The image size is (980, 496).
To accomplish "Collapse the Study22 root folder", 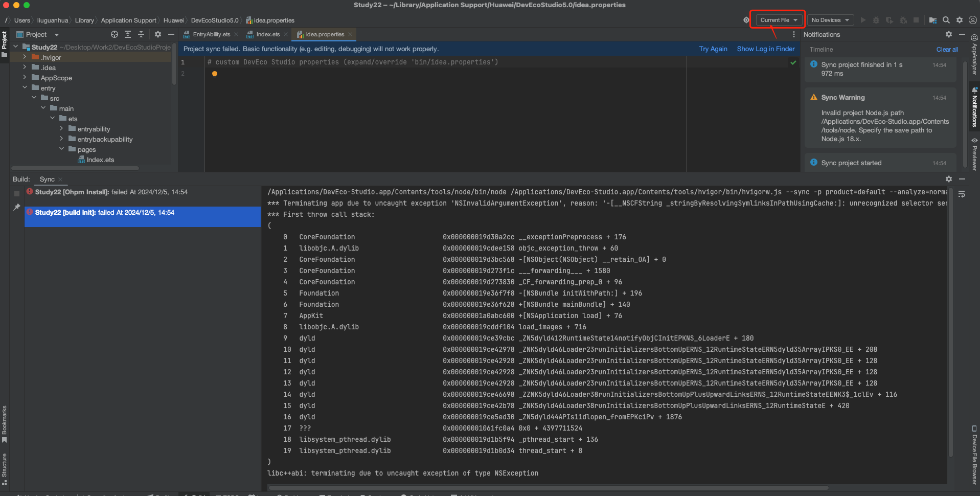I will [16, 47].
